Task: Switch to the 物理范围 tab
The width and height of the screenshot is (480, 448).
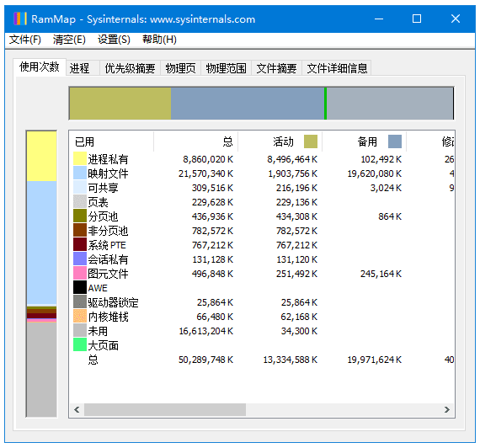Action: 226,68
